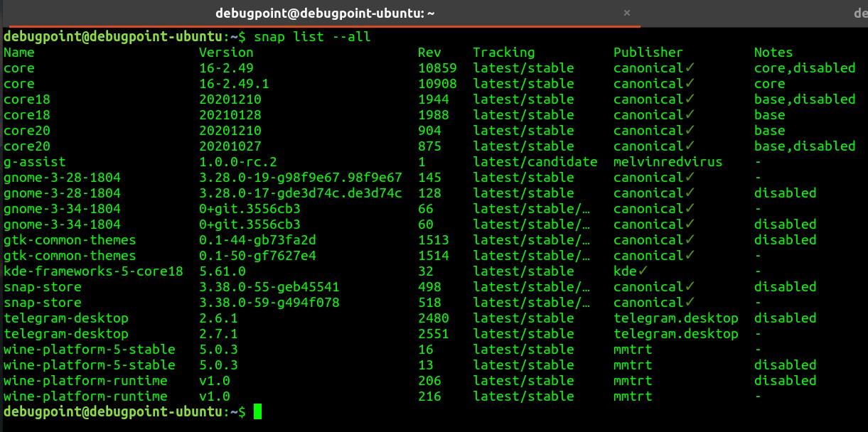Switch to the second terminal tab at far right
Viewport: 868px width, 432px height.
pos(859,13)
